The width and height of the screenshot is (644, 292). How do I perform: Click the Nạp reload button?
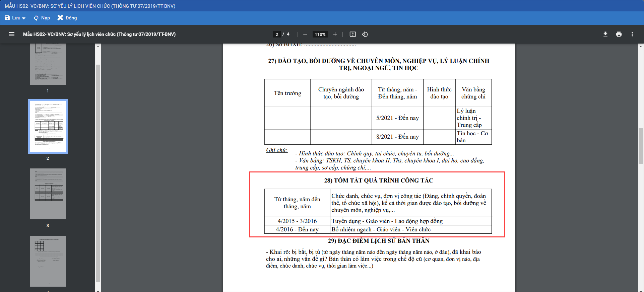click(42, 18)
